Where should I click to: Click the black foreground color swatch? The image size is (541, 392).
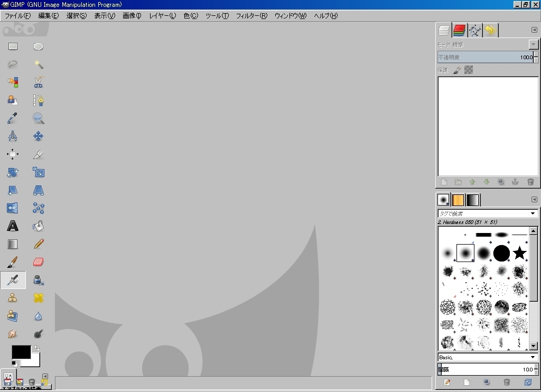(21, 352)
